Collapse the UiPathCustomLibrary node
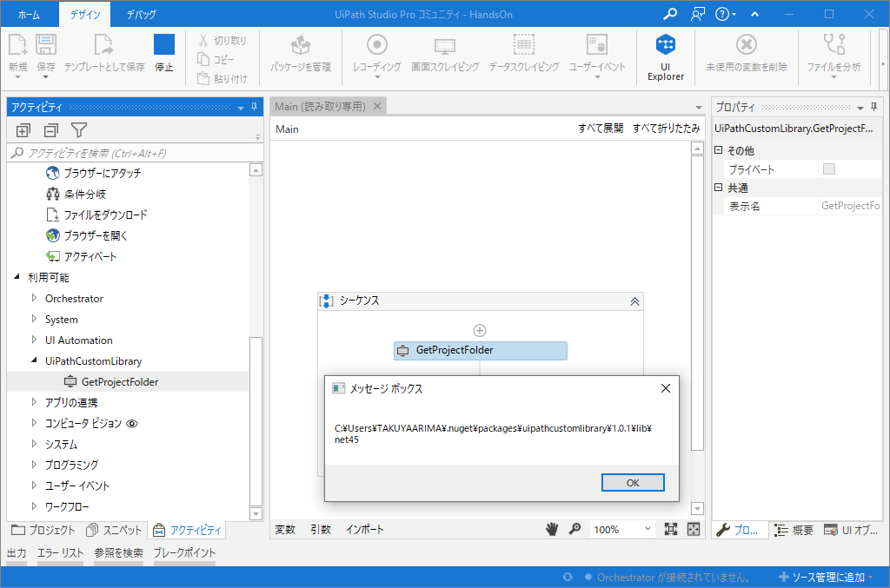Image resolution: width=890 pixels, height=588 pixels. point(34,360)
